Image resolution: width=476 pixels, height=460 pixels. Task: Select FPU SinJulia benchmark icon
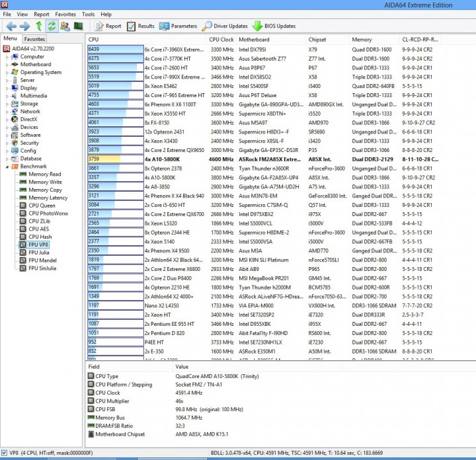tap(22, 268)
